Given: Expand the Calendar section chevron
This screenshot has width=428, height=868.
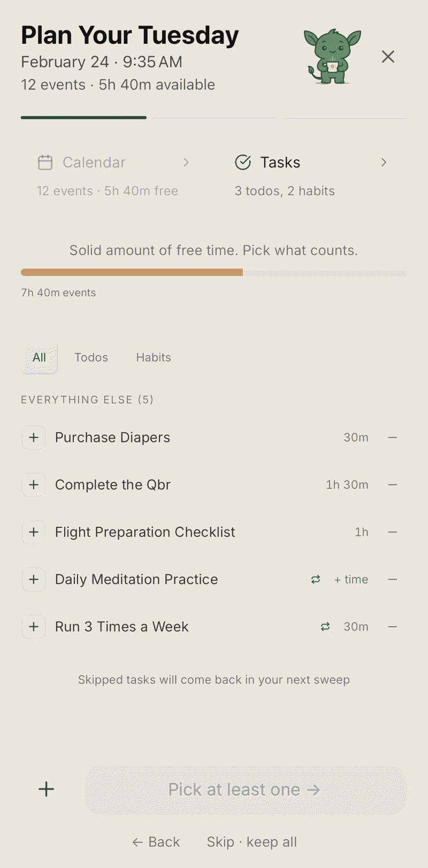Looking at the screenshot, I should [186, 162].
